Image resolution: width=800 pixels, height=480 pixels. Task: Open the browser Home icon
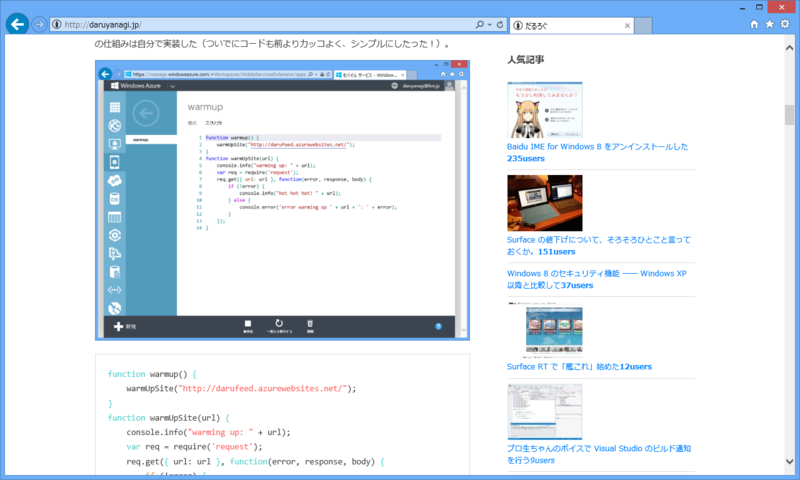tap(754, 24)
